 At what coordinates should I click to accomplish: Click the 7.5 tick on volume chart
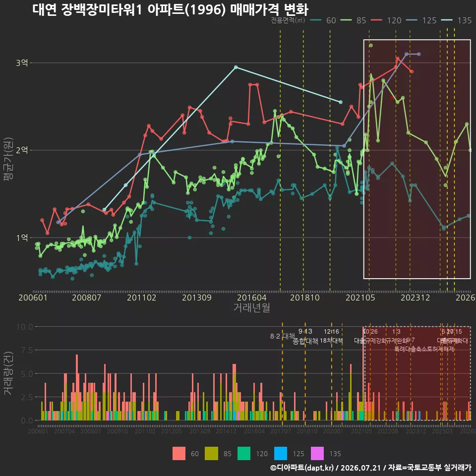point(27,351)
